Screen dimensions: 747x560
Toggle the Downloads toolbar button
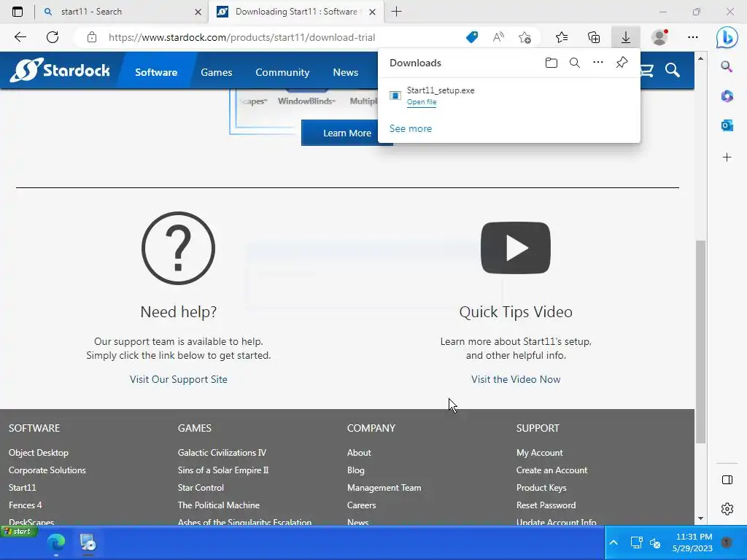pos(625,37)
